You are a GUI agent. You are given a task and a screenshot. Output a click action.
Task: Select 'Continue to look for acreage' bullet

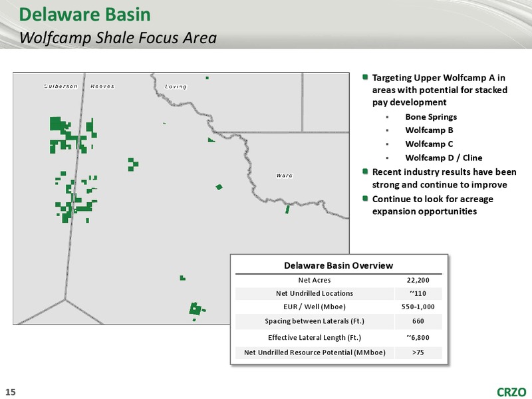(x=433, y=205)
